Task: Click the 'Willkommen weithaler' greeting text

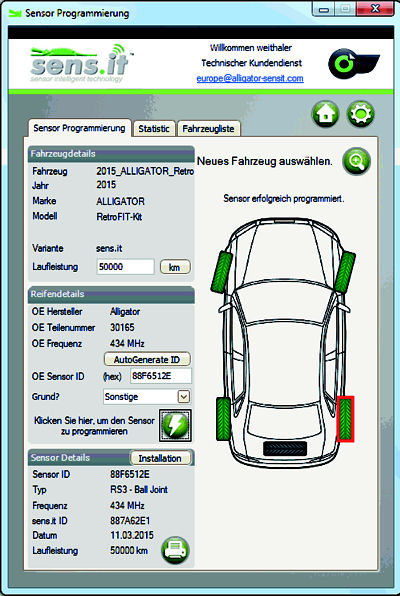Action: pyautogui.click(x=251, y=48)
